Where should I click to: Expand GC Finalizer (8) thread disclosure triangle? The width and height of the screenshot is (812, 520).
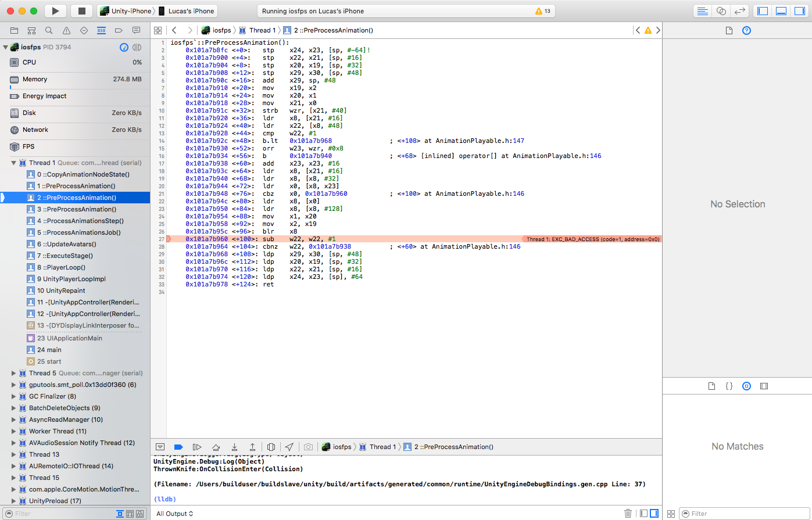pos(13,396)
